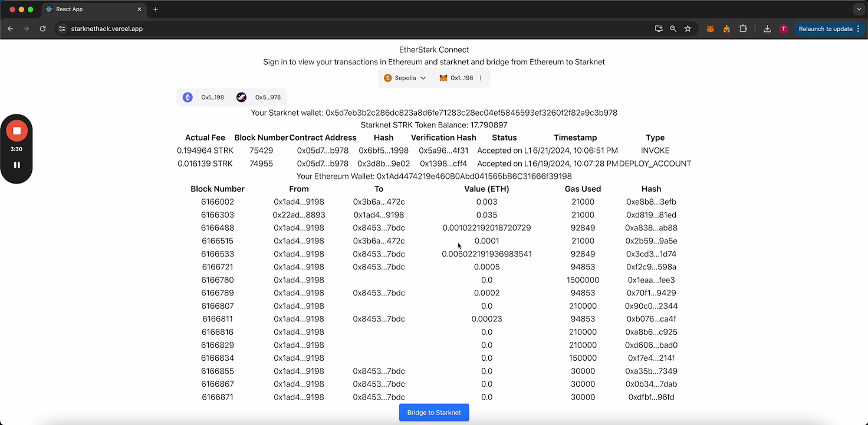Click the Actual Fee column header
The width and height of the screenshot is (868, 425).
[x=205, y=138]
